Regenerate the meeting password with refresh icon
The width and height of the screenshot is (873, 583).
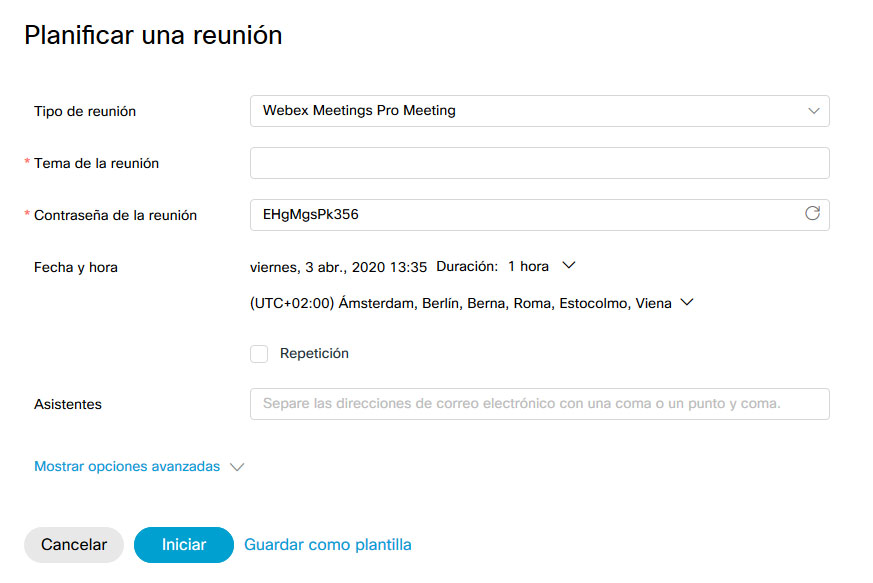coord(812,213)
